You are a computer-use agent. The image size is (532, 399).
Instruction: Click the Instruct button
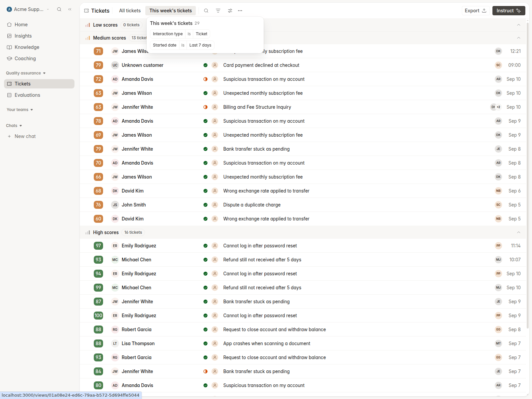(509, 11)
